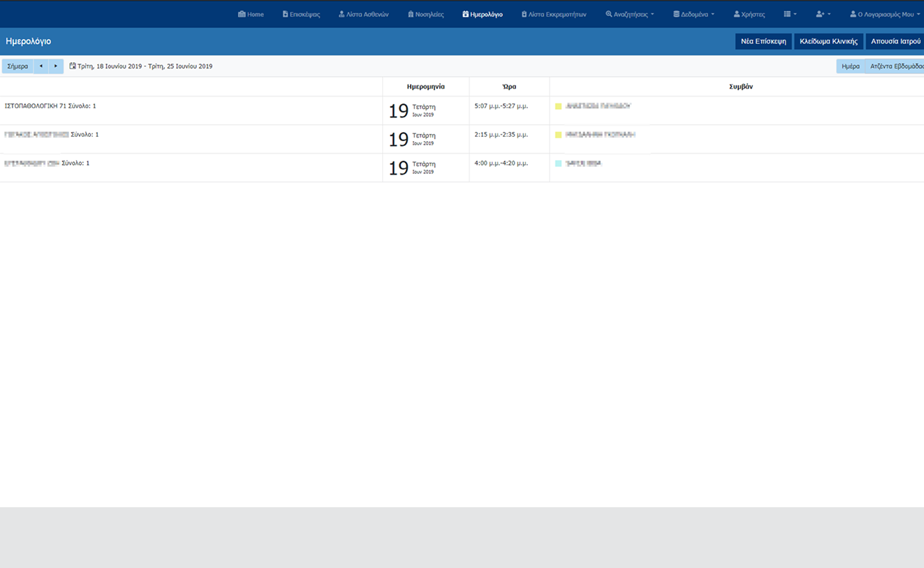
Task: Expand the Αναζητήσεις dropdown menu
Action: [x=630, y=14]
